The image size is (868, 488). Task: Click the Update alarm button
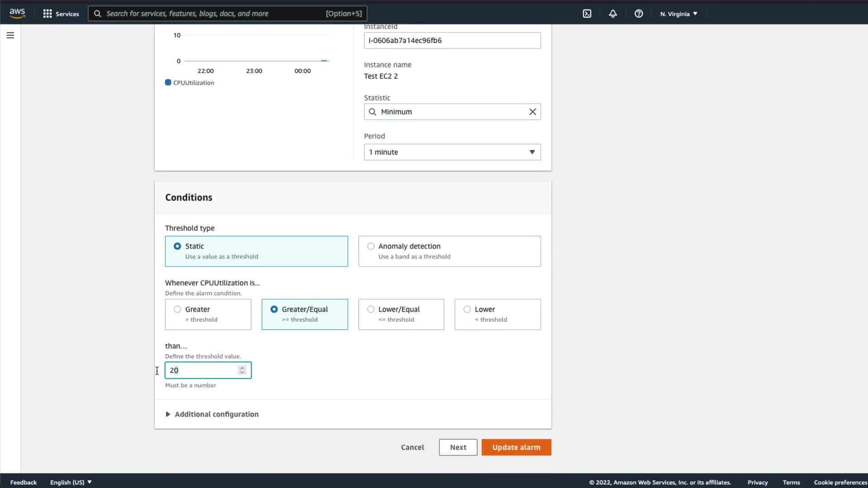[516, 447]
